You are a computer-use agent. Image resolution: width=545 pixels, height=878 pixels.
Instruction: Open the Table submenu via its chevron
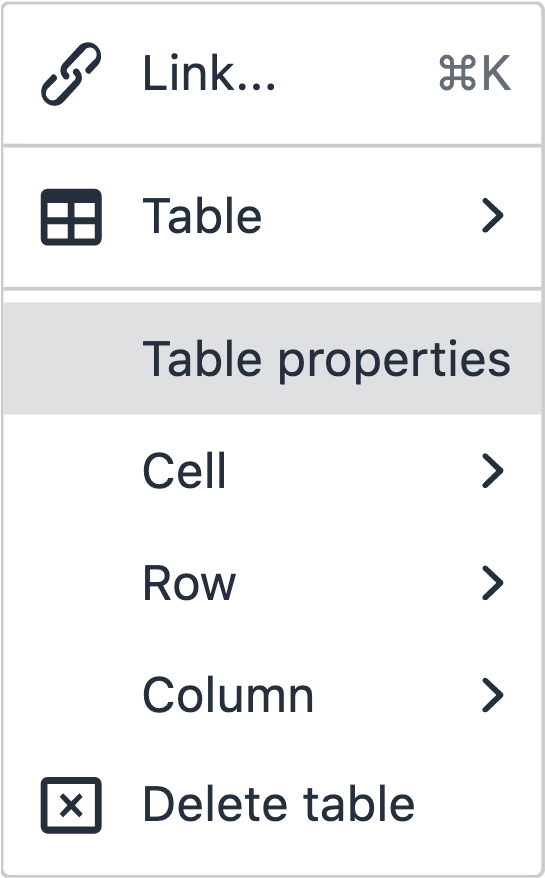493,216
